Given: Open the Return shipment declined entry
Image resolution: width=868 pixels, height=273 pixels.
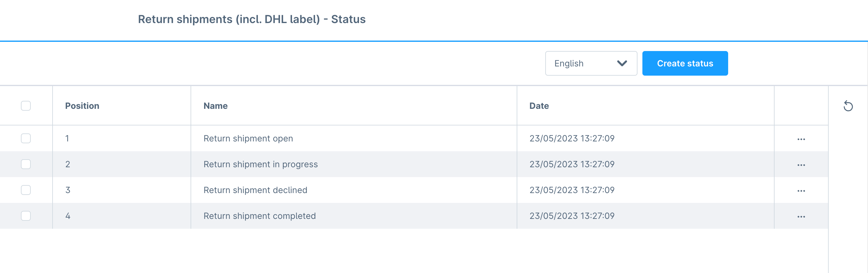Looking at the screenshot, I should pyautogui.click(x=255, y=190).
